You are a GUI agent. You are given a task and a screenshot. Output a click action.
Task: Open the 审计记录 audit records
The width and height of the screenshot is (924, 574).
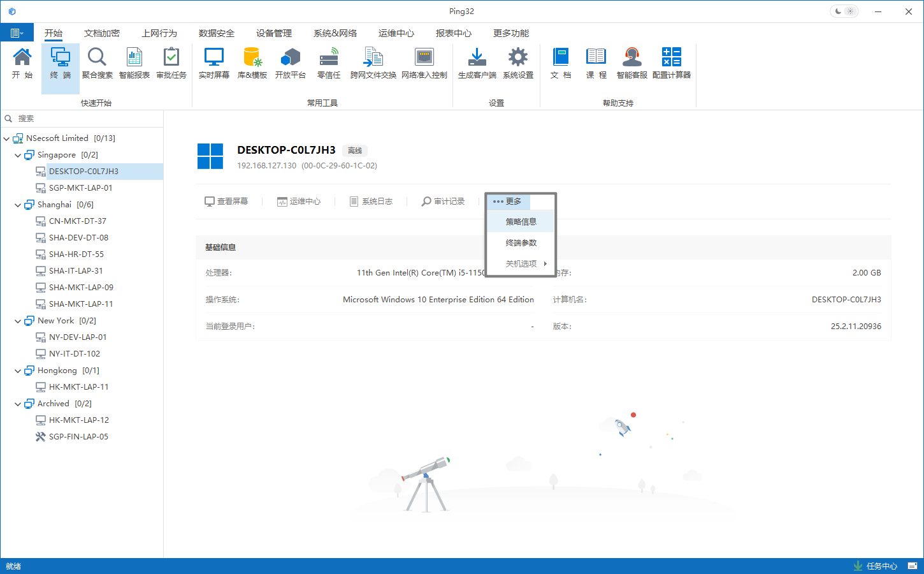point(443,202)
